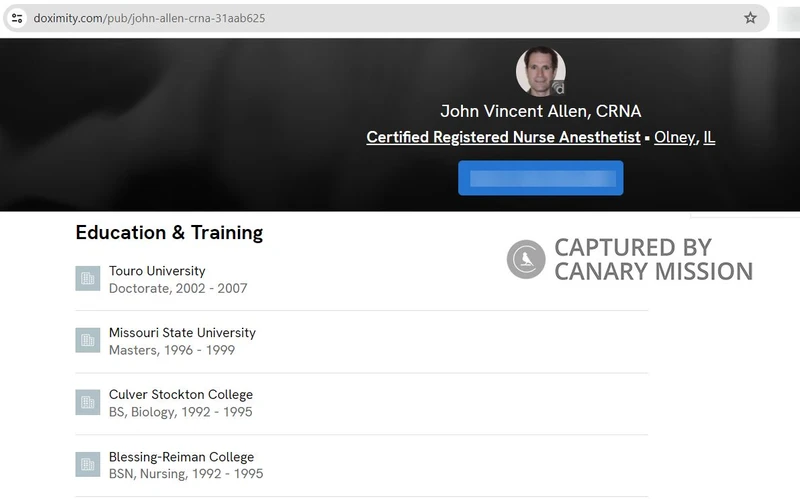Bookmark this page with the star icon

(x=750, y=18)
